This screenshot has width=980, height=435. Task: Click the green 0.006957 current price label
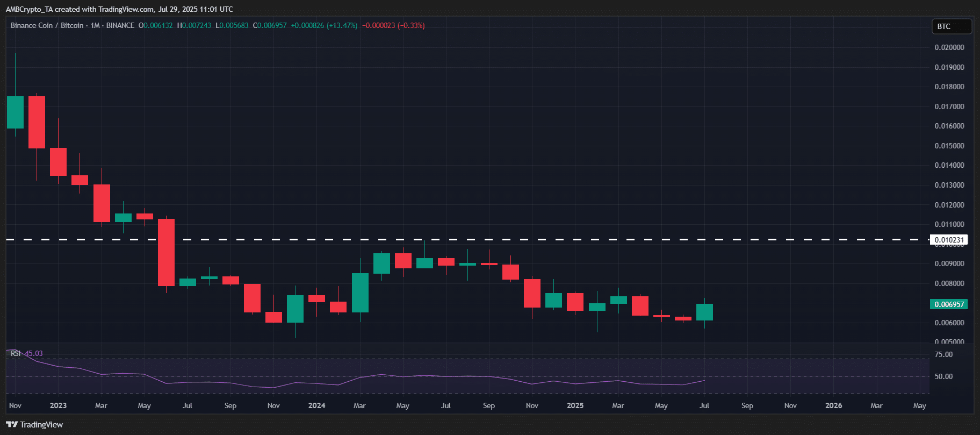[x=949, y=304]
